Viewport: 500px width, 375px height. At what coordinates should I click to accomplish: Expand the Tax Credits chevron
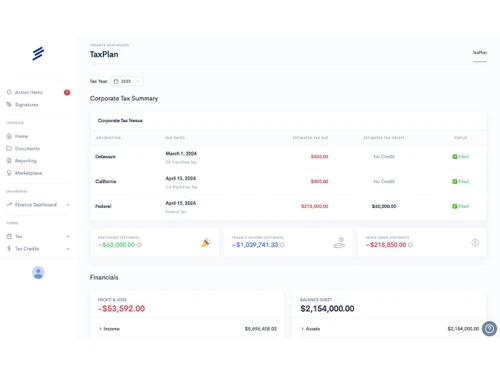[68, 249]
